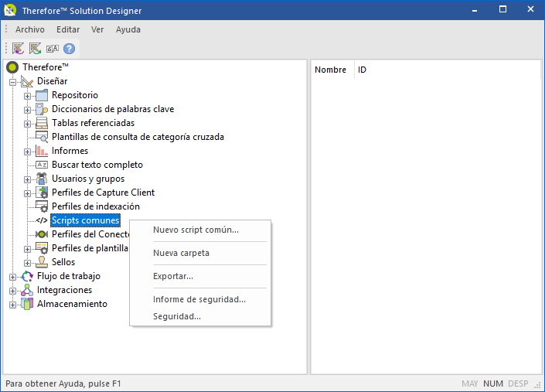Click the resize grip in status bar corner

[538, 385]
